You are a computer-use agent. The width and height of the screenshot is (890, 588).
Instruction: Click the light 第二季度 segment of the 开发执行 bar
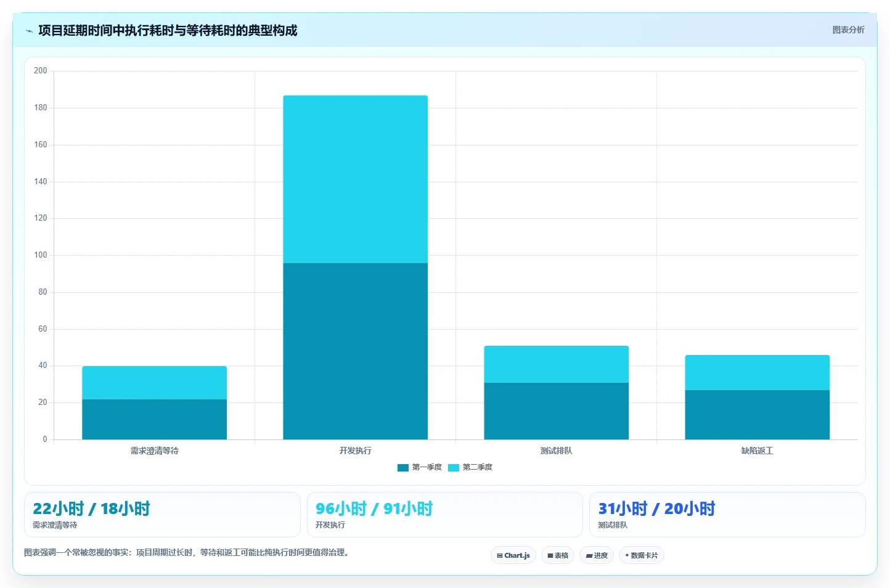[x=356, y=179]
